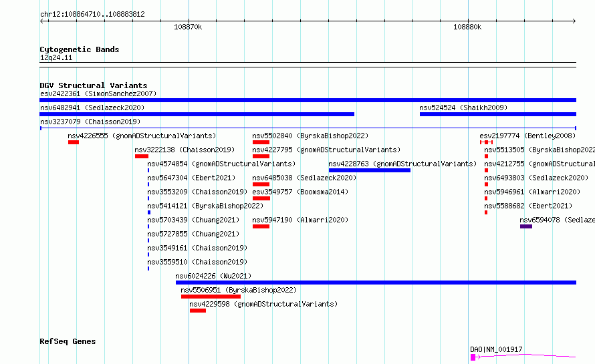Open the nsv4574854 (gnomADStructuralVariants) label
The height and width of the screenshot is (364, 595).
(x=221, y=164)
